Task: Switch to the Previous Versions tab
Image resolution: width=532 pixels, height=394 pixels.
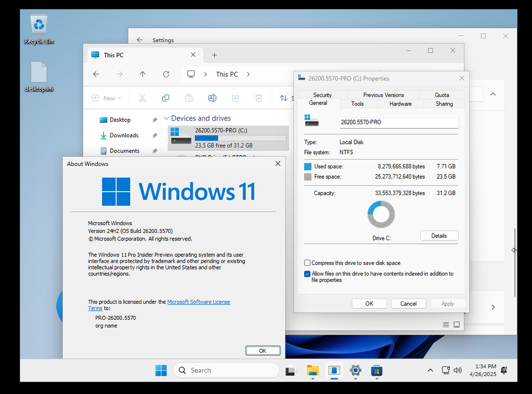Action: pos(384,95)
